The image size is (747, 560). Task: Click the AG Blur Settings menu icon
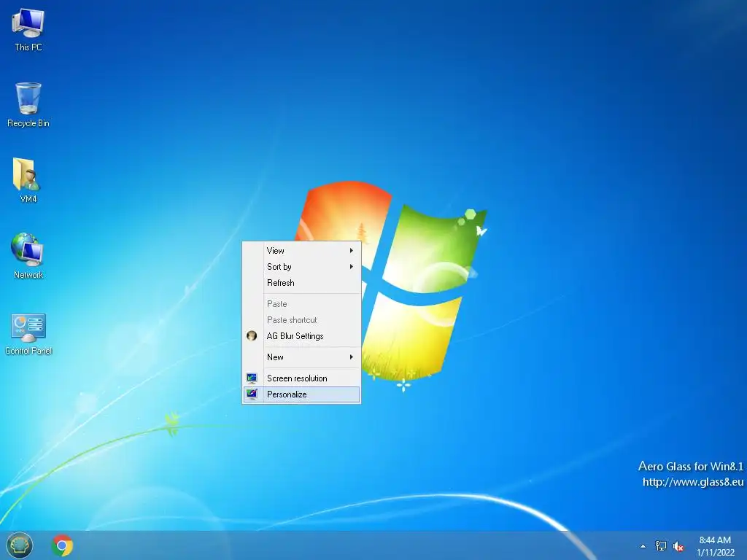252,336
